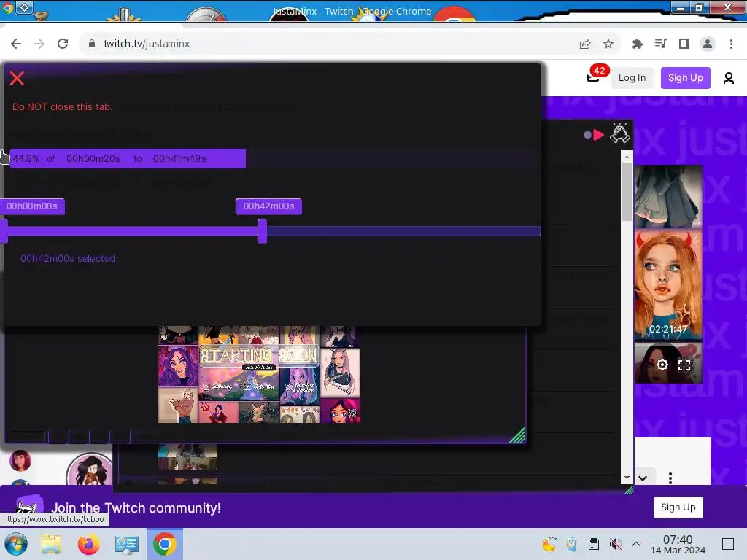Open the top skirt artwork thumbnail

[668, 196]
